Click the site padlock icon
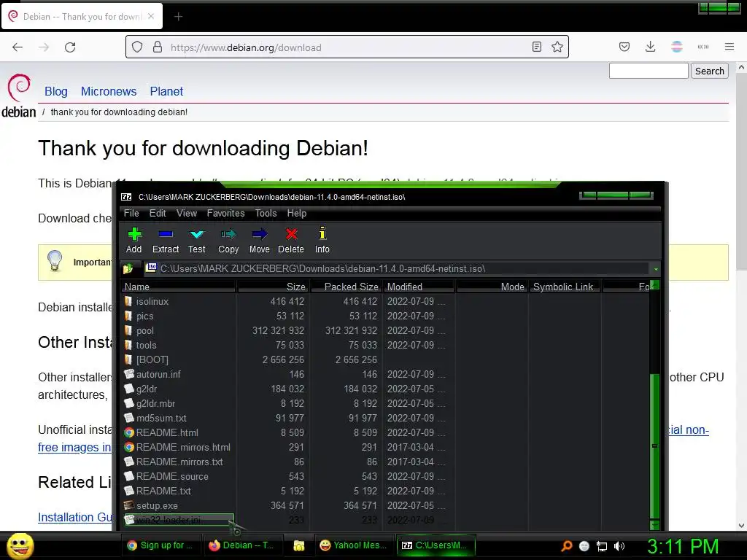Screen dimensions: 747x560 point(158,47)
